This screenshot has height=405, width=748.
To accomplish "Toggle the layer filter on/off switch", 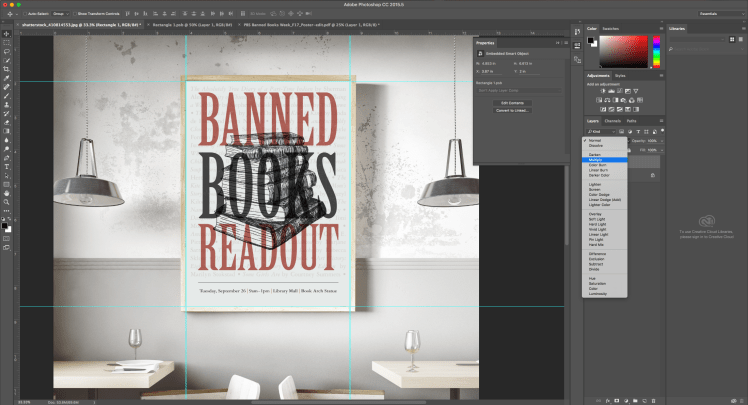I will pos(663,131).
